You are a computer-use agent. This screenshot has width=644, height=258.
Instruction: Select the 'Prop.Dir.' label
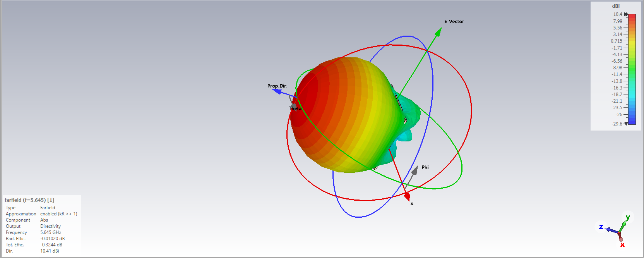tap(277, 86)
